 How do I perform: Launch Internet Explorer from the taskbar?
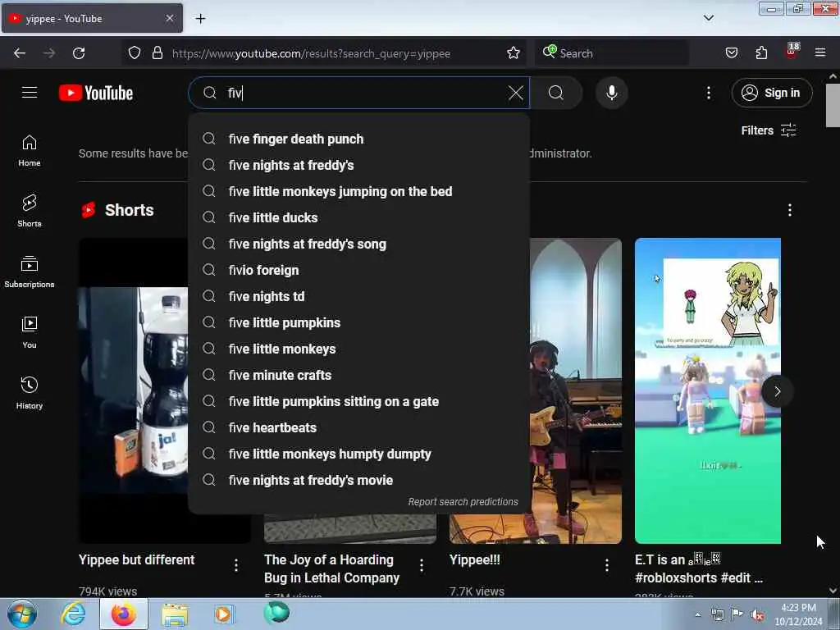pos(73,614)
